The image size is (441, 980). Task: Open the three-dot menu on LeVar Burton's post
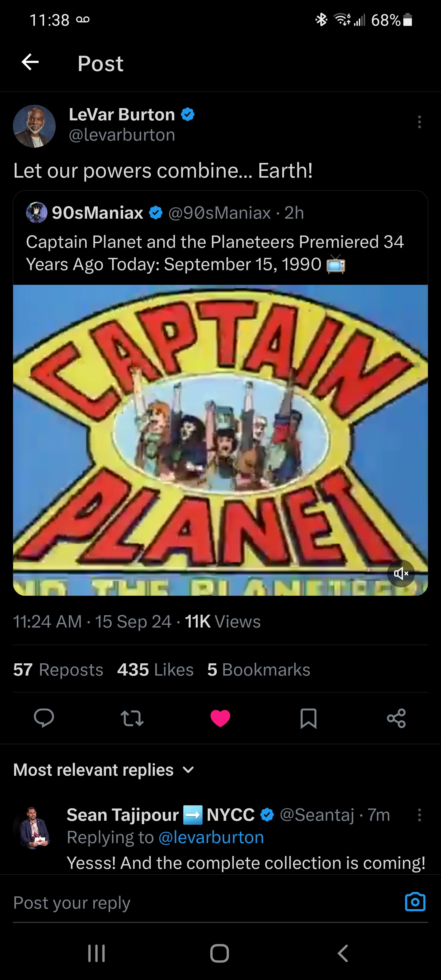(419, 122)
